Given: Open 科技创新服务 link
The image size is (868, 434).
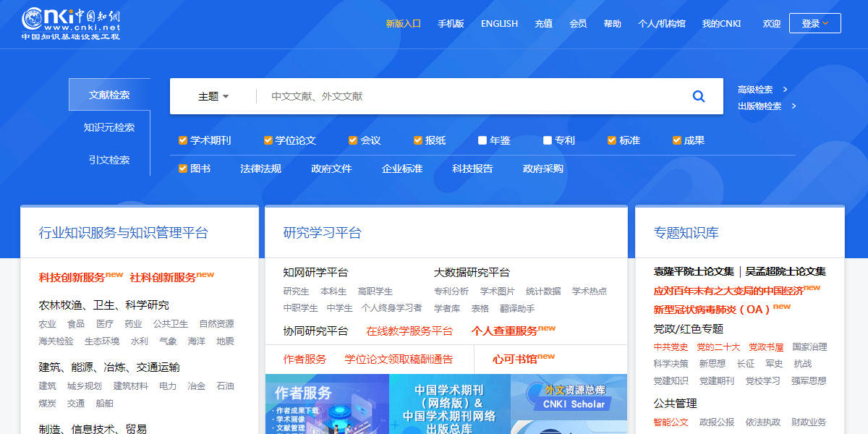Looking at the screenshot, I should (72, 277).
